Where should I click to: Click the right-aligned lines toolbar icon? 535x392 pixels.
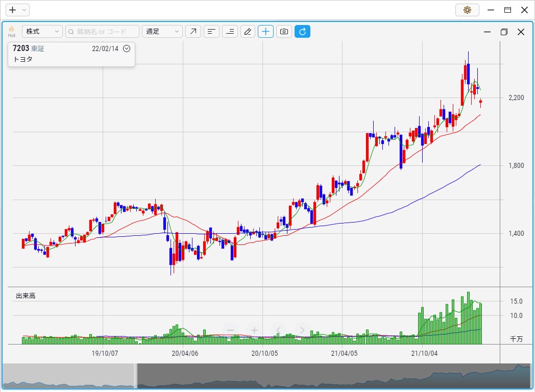(x=230, y=32)
